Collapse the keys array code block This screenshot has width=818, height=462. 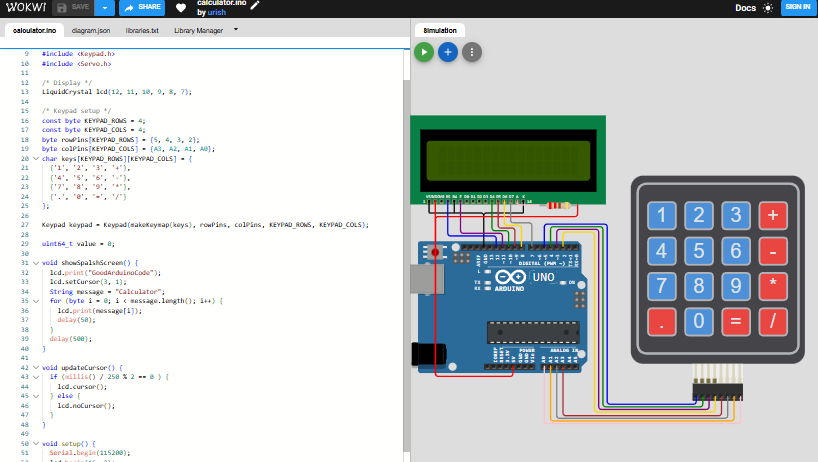36,158
